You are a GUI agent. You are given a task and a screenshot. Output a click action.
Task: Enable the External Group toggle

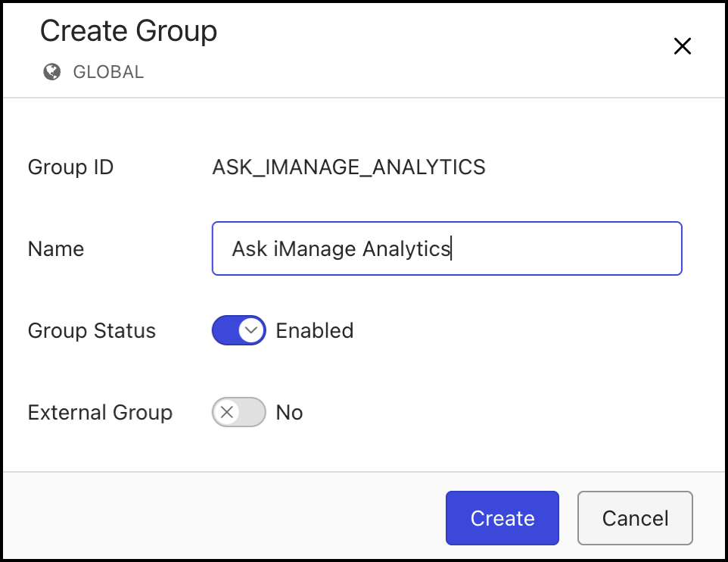click(x=238, y=413)
